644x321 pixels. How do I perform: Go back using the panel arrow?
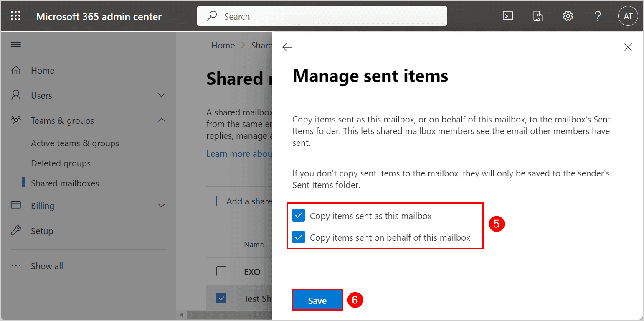click(x=287, y=48)
